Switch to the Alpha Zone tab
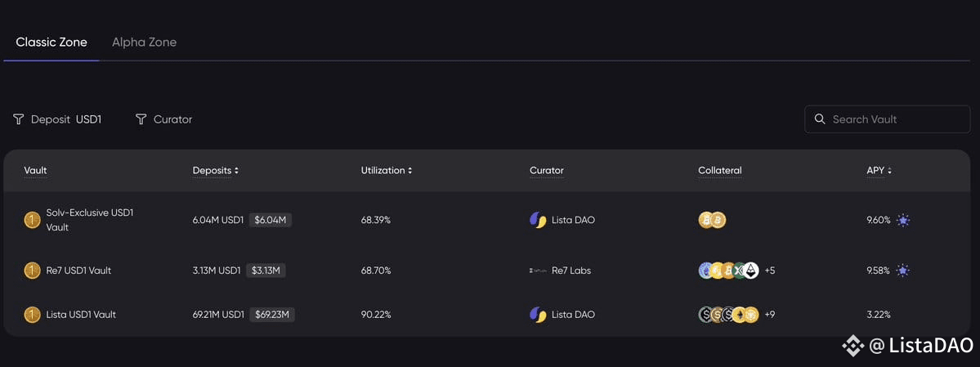This screenshot has height=367, width=980. point(145,43)
